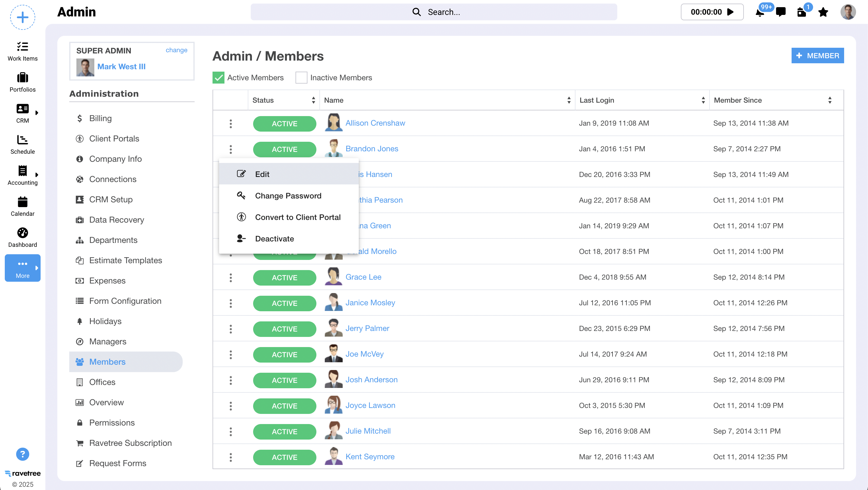
Task: Click the favorites star icon
Action: click(x=823, y=12)
